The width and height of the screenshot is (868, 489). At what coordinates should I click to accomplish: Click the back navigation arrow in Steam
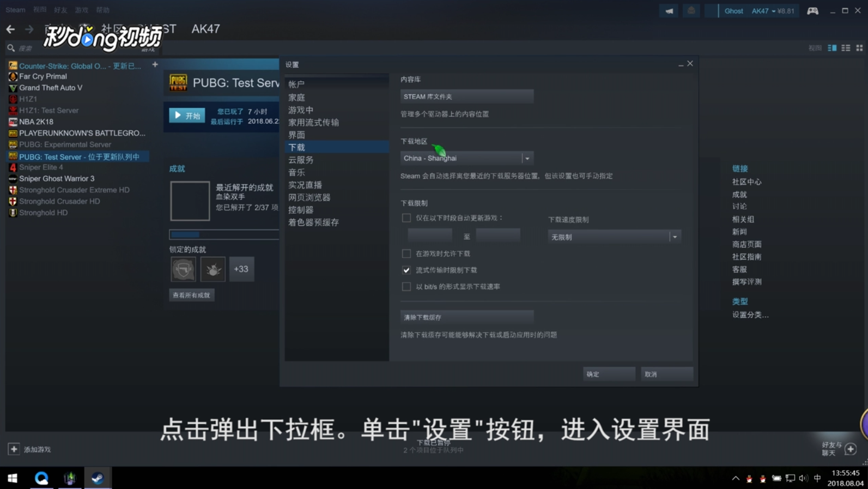pos(10,29)
